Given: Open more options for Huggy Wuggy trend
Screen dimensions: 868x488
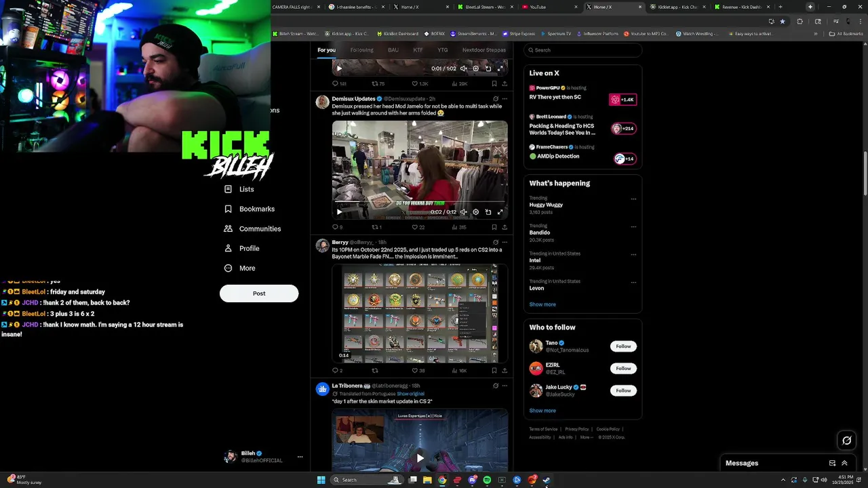Looking at the screenshot, I should tap(633, 199).
